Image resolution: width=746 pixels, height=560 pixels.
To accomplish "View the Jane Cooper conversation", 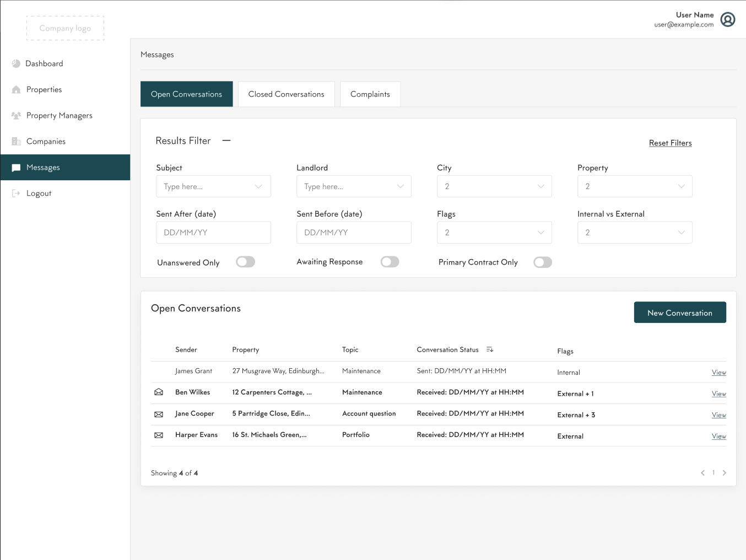I will coord(718,415).
